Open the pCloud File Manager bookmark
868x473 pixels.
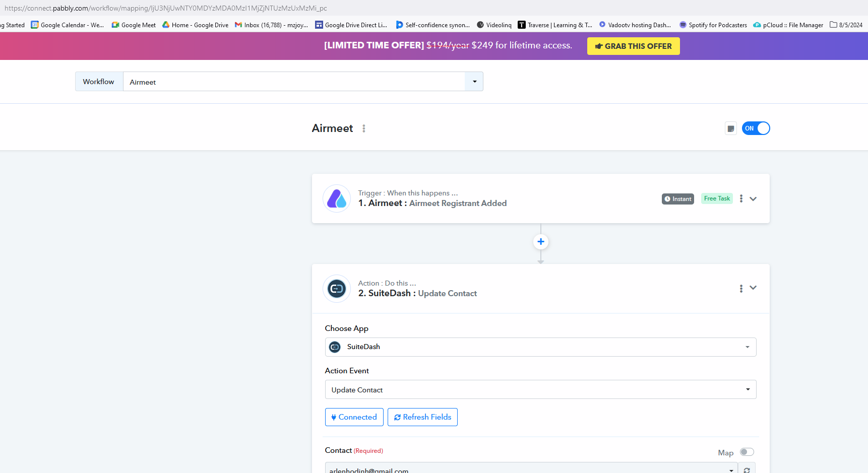point(788,25)
